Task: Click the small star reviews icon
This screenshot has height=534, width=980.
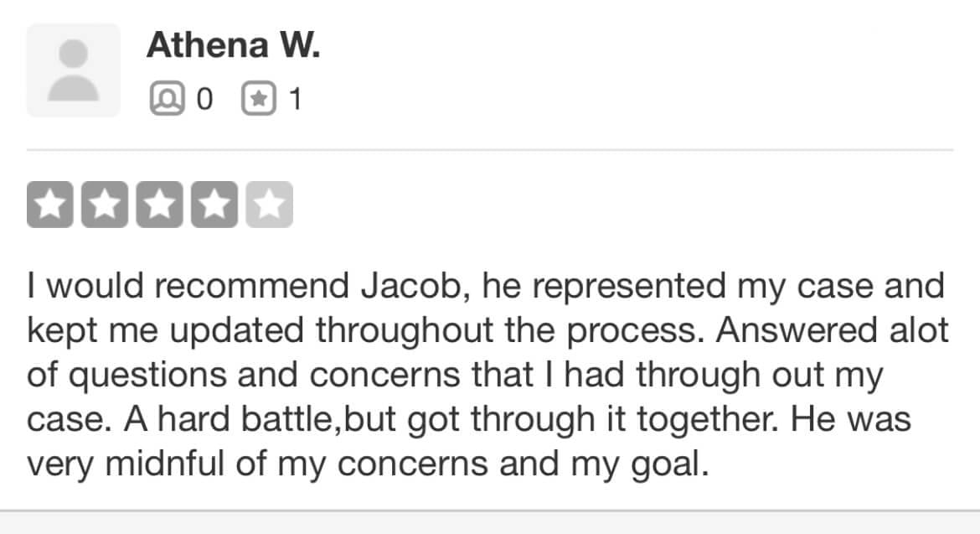Action: [x=258, y=100]
